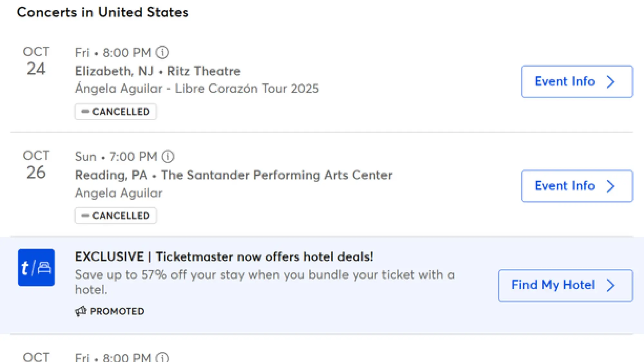Image resolution: width=644 pixels, height=362 pixels.
Task: Click the OCT 26 date block
Action: (x=36, y=165)
